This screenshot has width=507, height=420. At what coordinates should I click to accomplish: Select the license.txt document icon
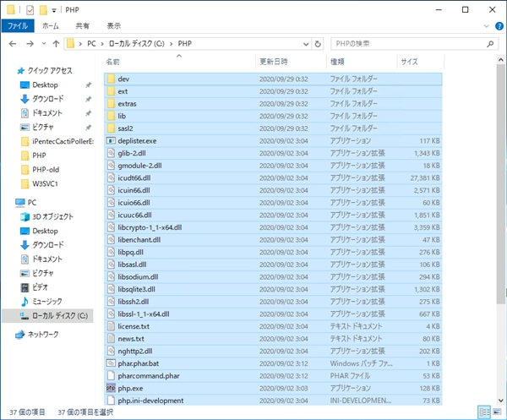pos(111,326)
